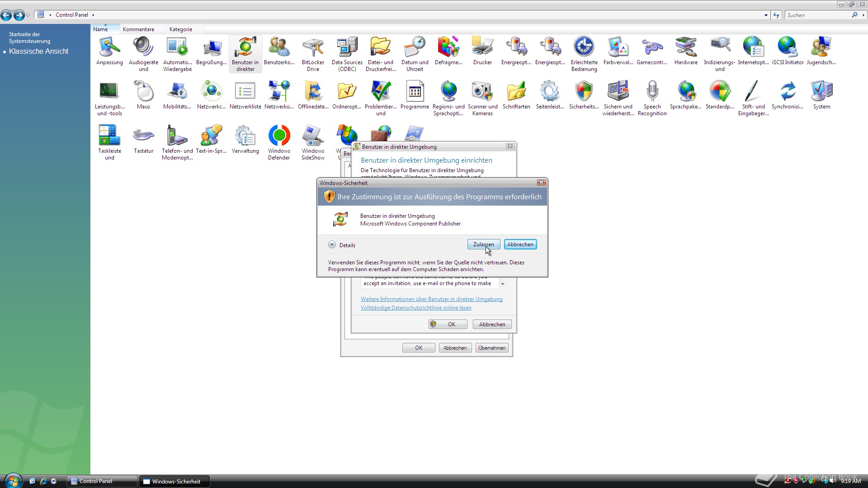The width and height of the screenshot is (868, 488).
Task: Switch to Control Panel taskbar button
Action: (102, 481)
